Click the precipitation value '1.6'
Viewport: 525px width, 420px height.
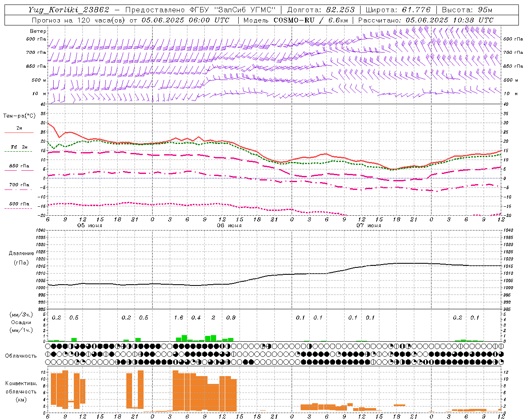click(x=179, y=318)
